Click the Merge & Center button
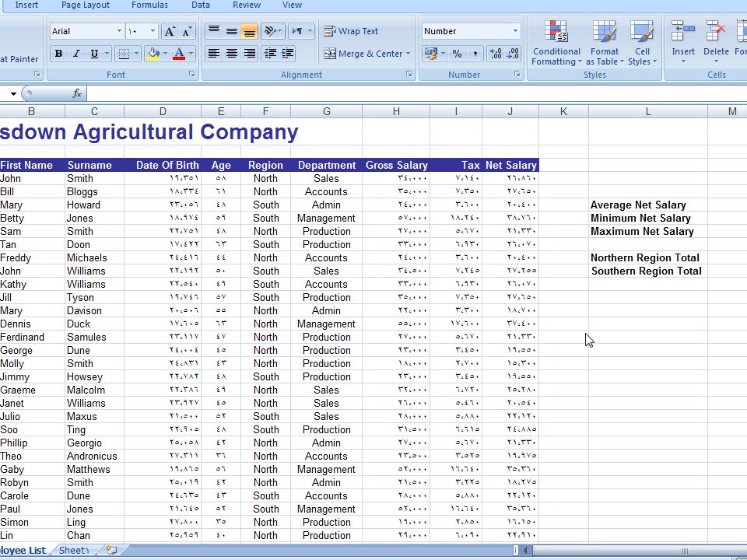747x560 pixels. pyautogui.click(x=363, y=54)
